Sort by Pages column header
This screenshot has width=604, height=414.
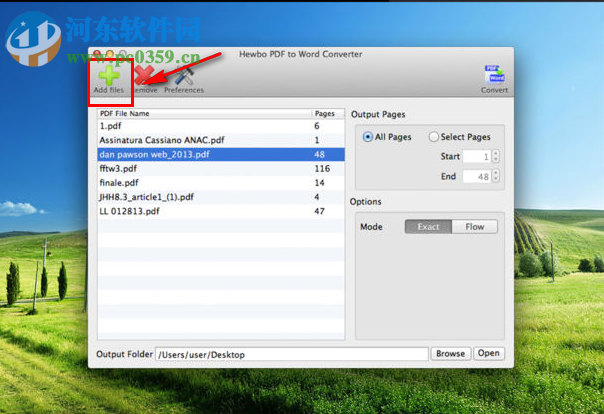coord(327,114)
